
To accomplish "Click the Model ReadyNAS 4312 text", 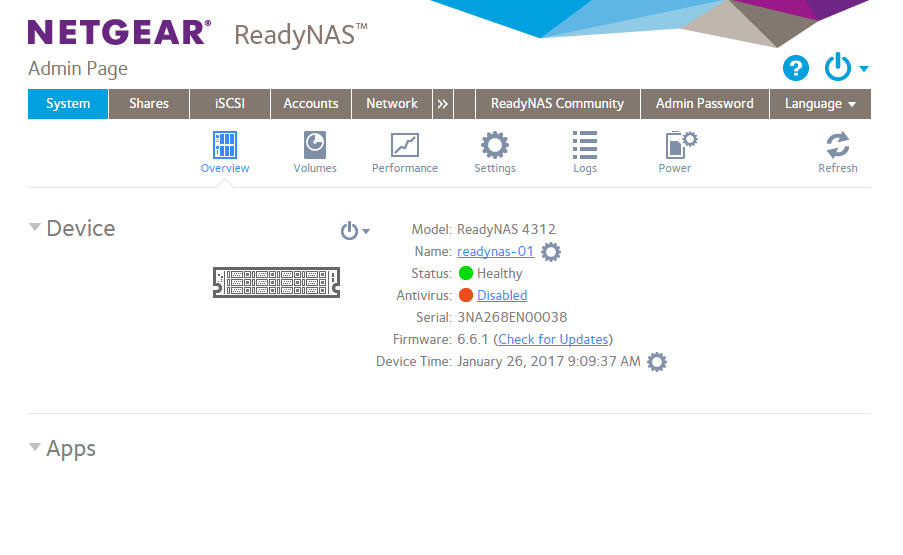I will click(506, 229).
